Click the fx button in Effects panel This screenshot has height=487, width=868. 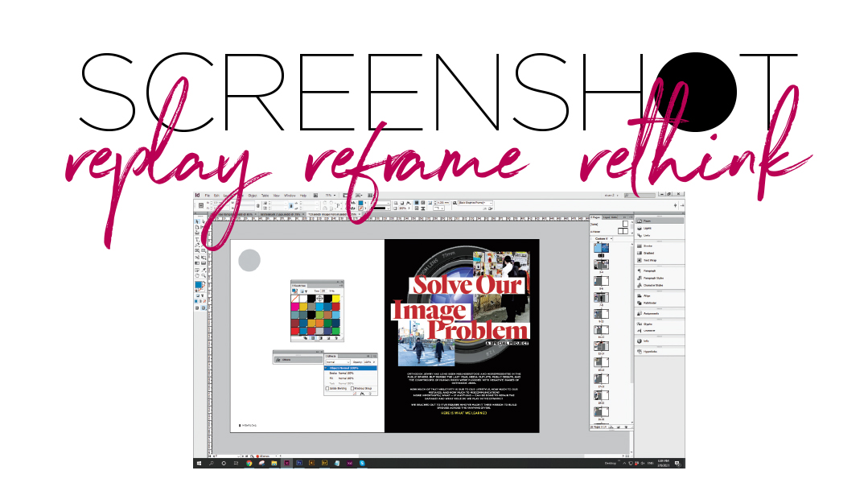[362, 394]
